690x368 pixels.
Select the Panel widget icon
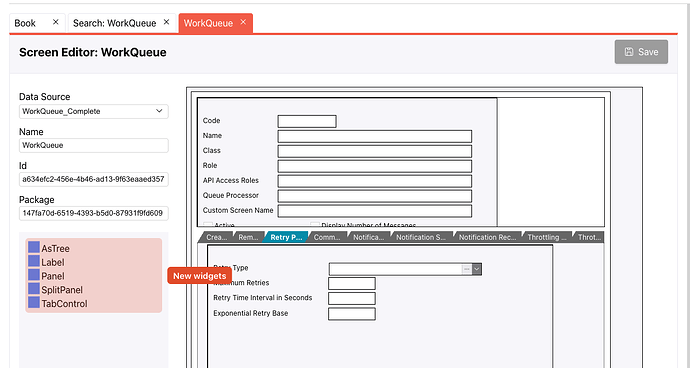pyautogui.click(x=34, y=275)
